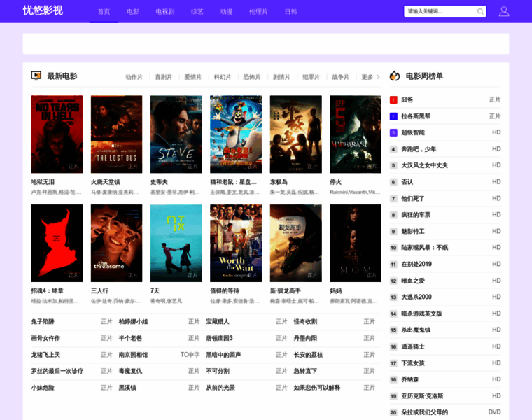Click the 电影周榜单 flame icon
The height and width of the screenshot is (420, 532).
pyautogui.click(x=395, y=76)
